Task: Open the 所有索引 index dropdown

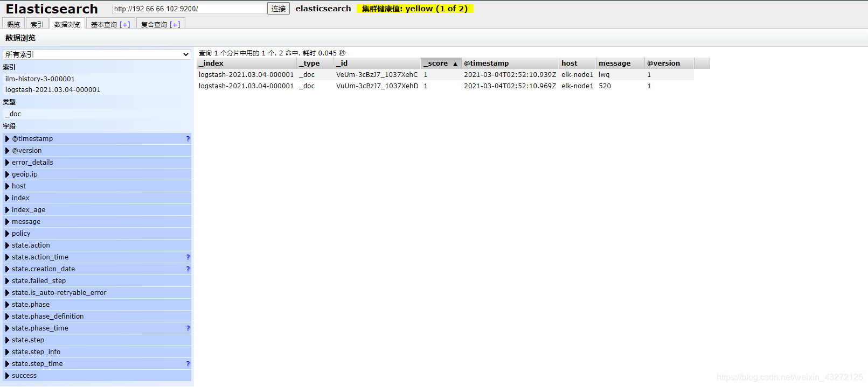Action: click(x=97, y=54)
